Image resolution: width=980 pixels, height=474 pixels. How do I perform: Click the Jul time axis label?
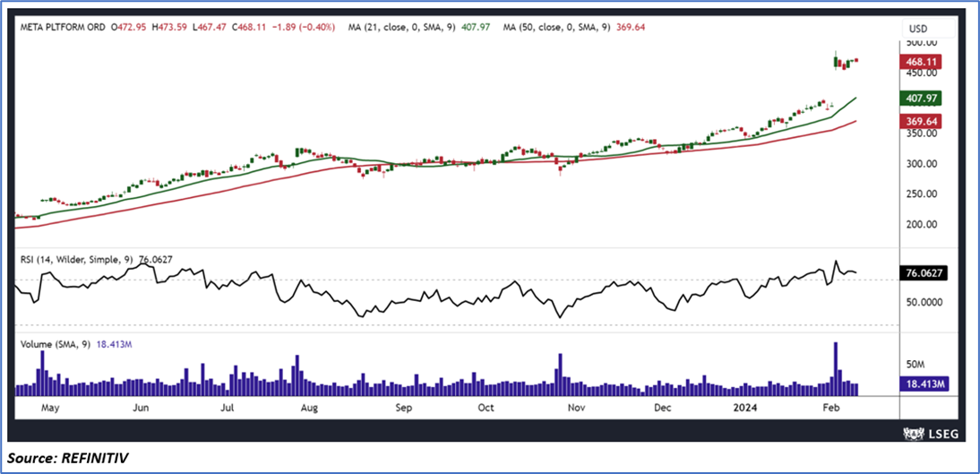(228, 408)
